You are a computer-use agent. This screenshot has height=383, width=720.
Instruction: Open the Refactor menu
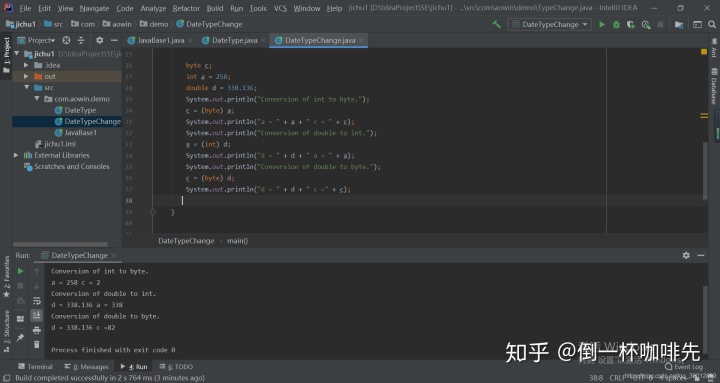(x=186, y=8)
